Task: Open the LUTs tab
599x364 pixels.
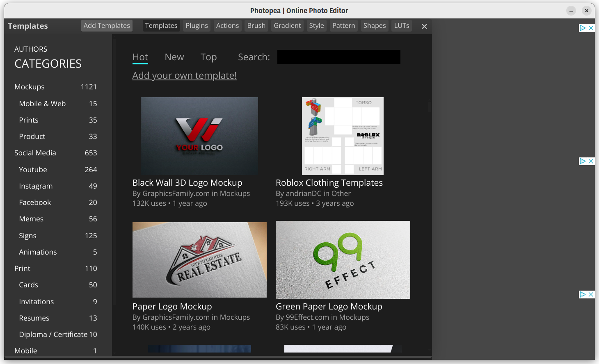Action: pos(402,25)
